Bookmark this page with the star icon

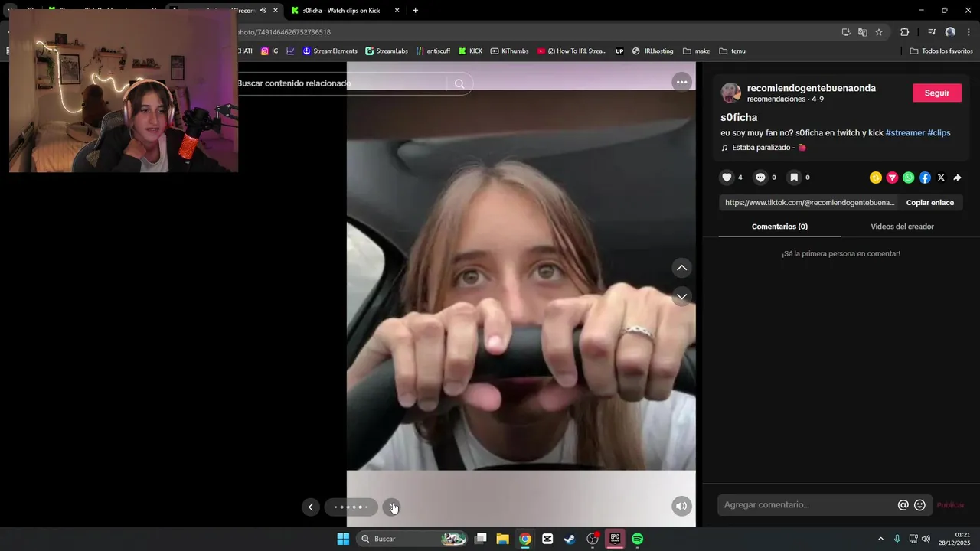click(x=879, y=32)
